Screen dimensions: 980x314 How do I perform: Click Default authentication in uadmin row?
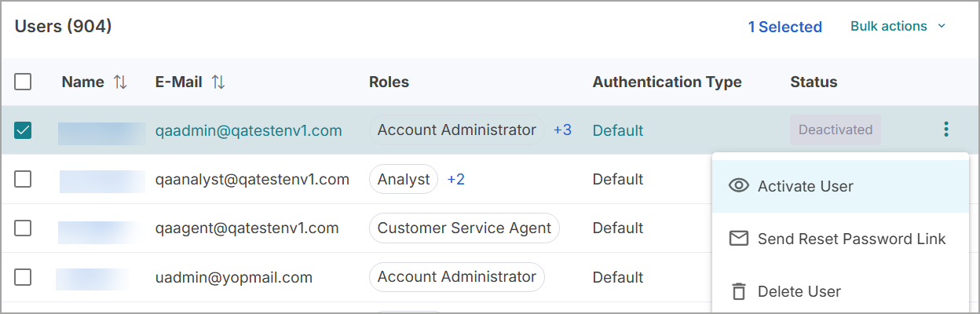[x=618, y=277]
